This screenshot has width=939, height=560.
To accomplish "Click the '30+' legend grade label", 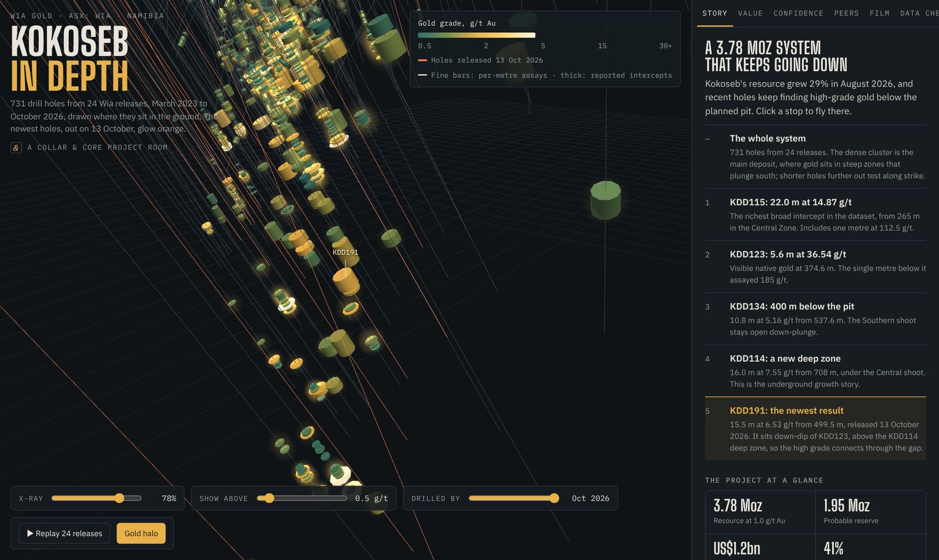I will tap(666, 46).
